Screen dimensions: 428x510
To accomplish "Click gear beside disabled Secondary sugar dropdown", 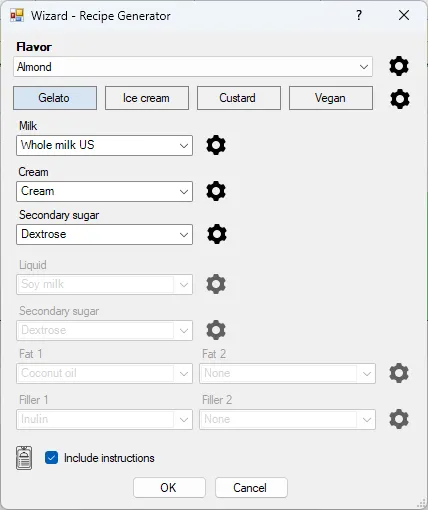I will [x=216, y=330].
